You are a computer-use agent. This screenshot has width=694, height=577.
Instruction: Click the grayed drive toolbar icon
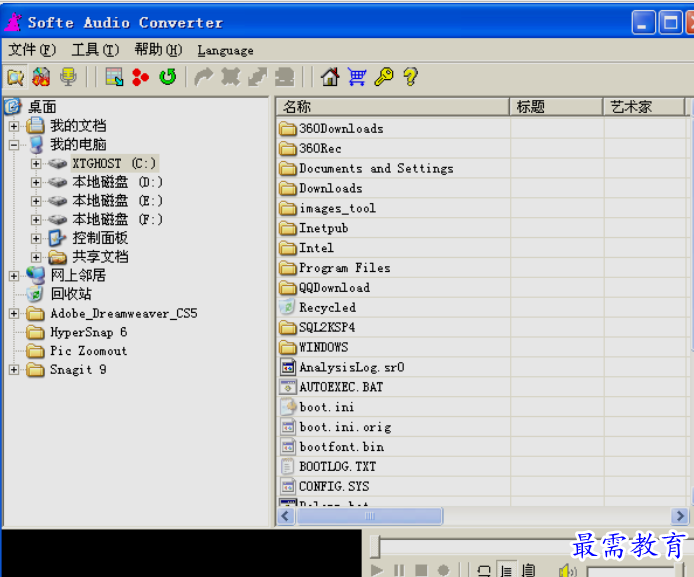point(285,77)
